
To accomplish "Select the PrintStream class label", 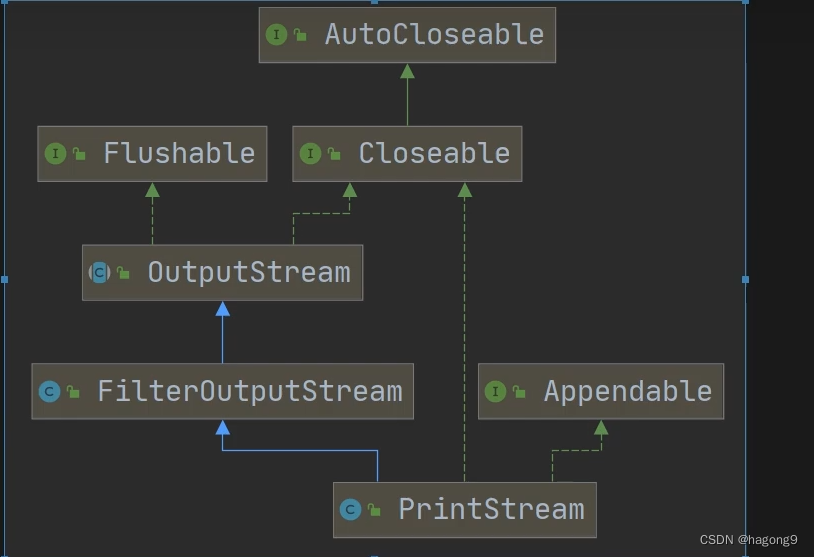I will 491,509.
